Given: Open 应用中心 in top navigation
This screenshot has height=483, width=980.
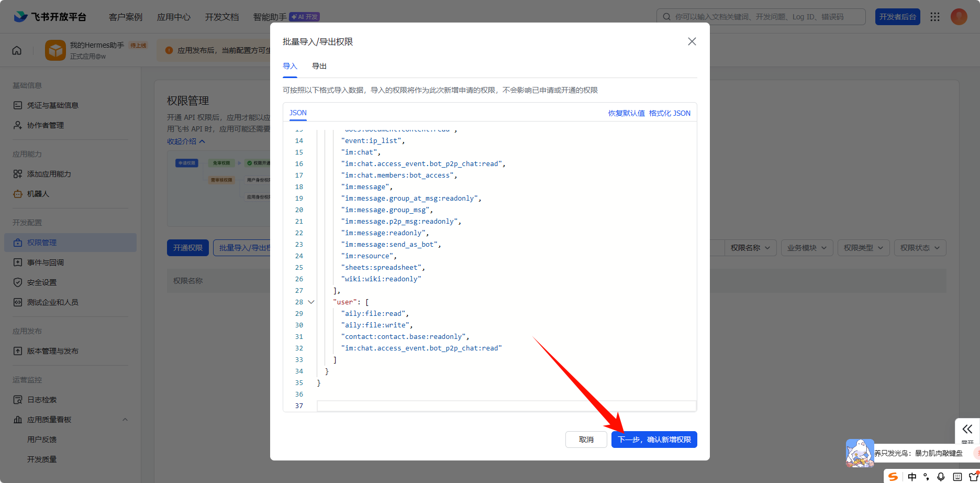Looking at the screenshot, I should coord(174,17).
